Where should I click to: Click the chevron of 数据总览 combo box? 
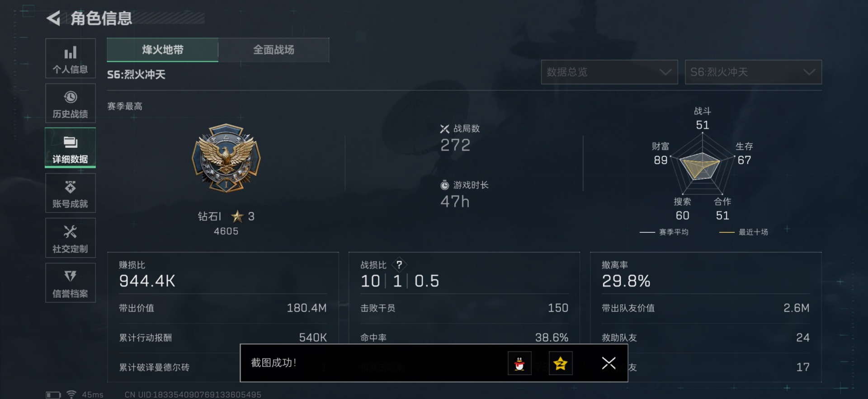(x=665, y=72)
